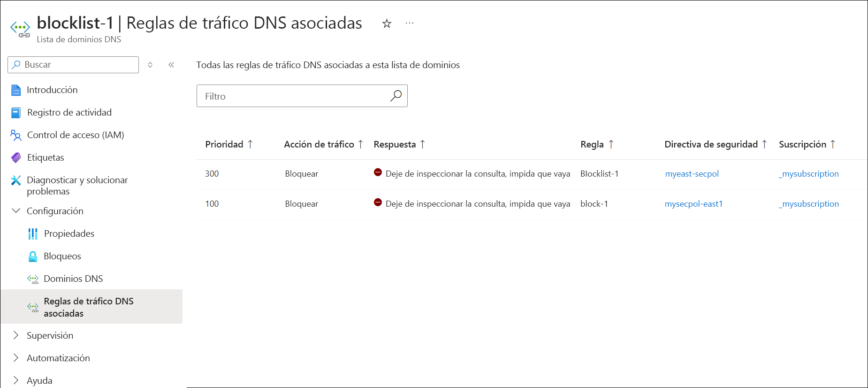Focus the Buscar search field
868x388 pixels.
(x=73, y=65)
